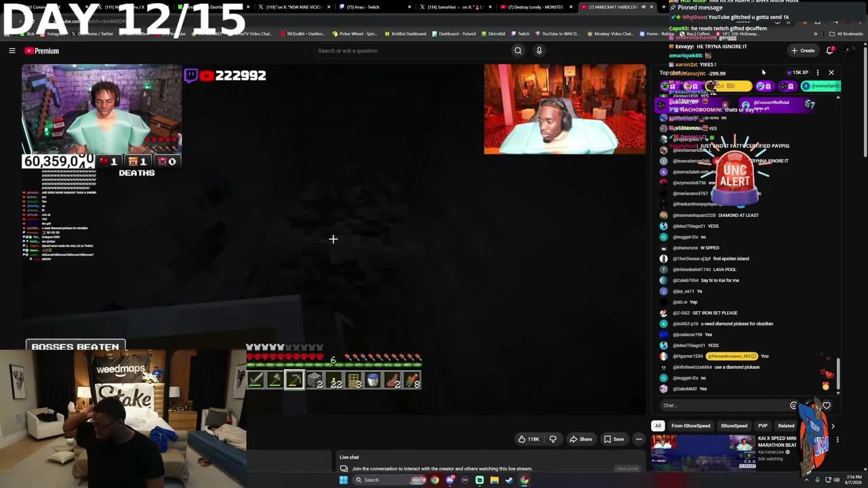Open the Twitch bookmark
Screen dimensions: 868x488
click(x=520, y=34)
